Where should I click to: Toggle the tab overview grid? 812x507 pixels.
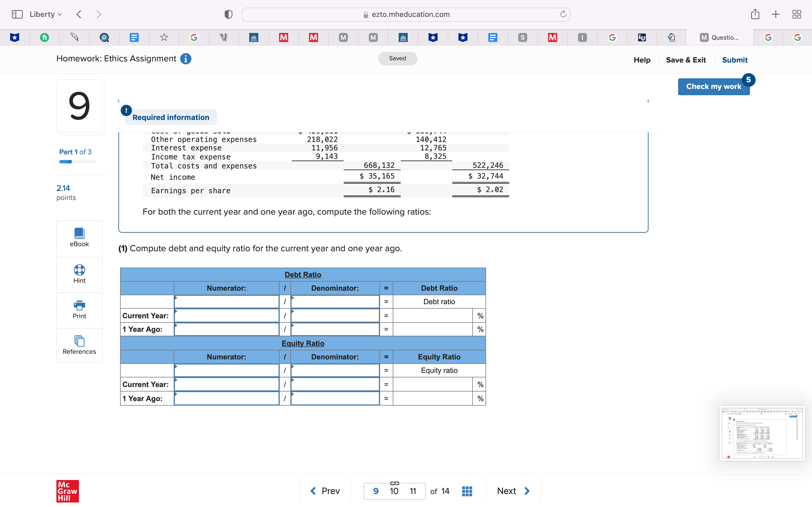[796, 14]
